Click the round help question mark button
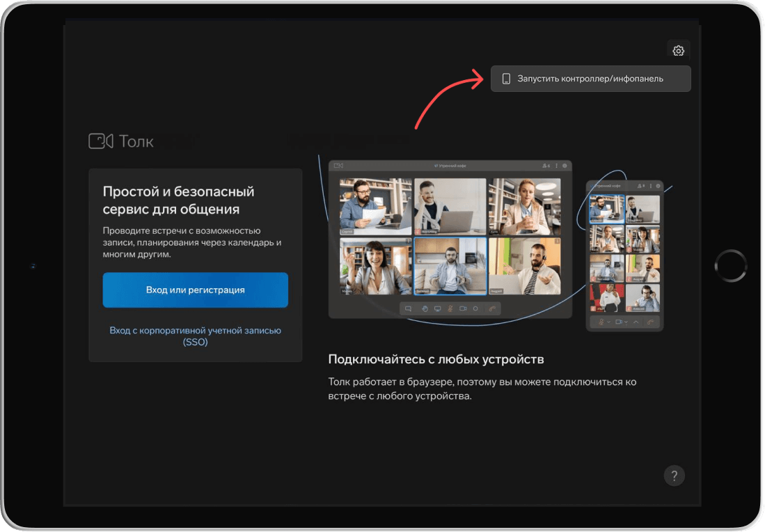This screenshot has width=765, height=532. (674, 476)
